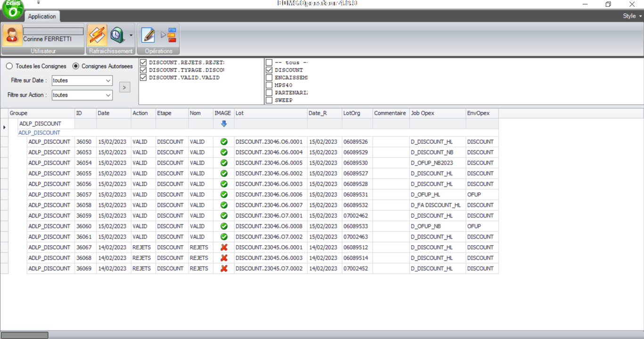Sort by the Date column header
Viewport: 644px width, 339px height.
coord(114,113)
